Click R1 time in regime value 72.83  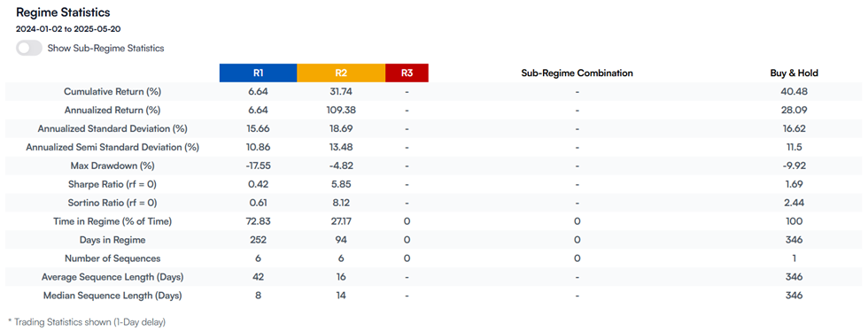coord(258,221)
